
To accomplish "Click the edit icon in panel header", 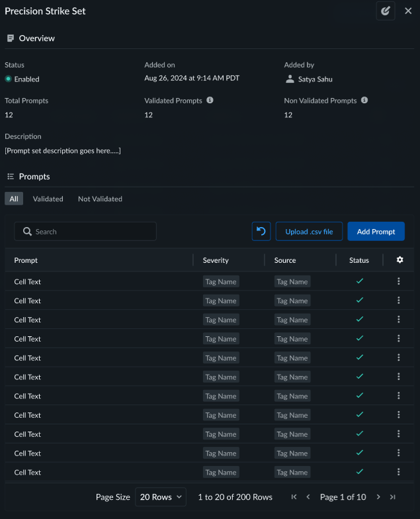I will 385,11.
